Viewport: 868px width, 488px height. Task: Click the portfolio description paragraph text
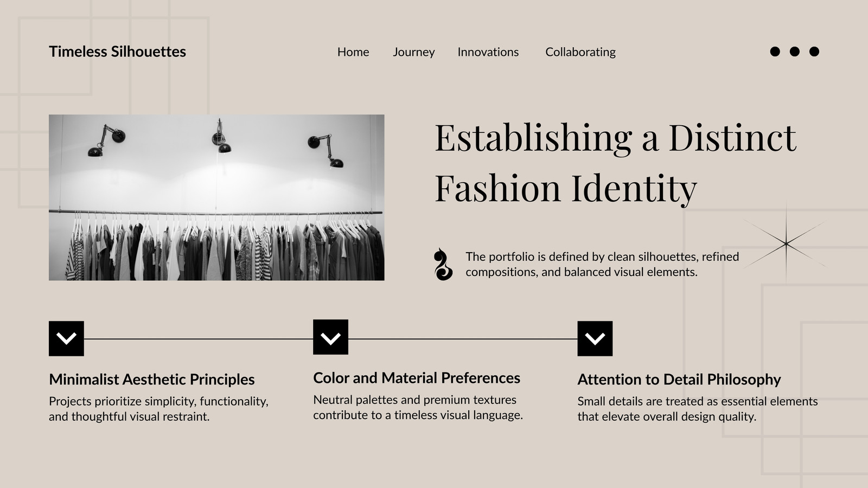point(602,264)
